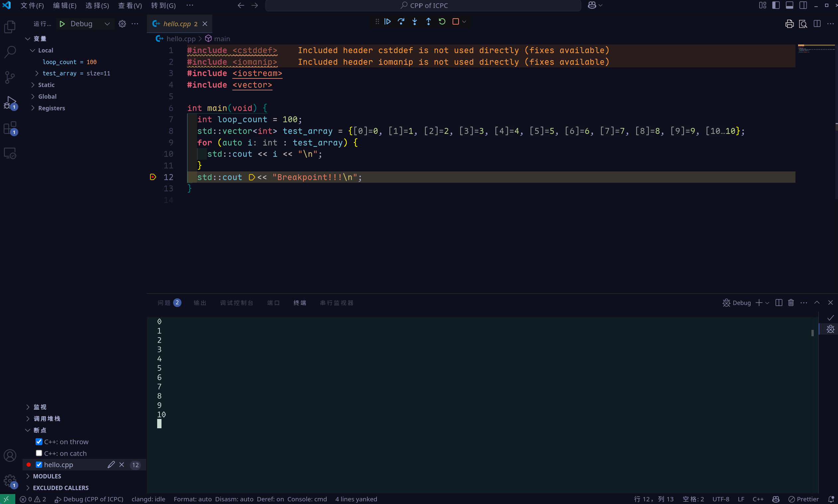The image size is (838, 504).
Task: Disable the C++: on throw breakpoint
Action: [x=39, y=442]
